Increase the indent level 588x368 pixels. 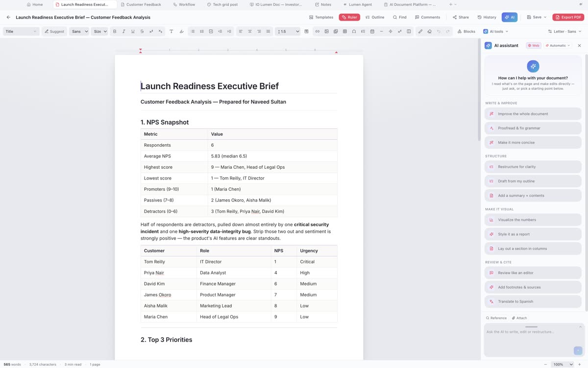click(229, 31)
